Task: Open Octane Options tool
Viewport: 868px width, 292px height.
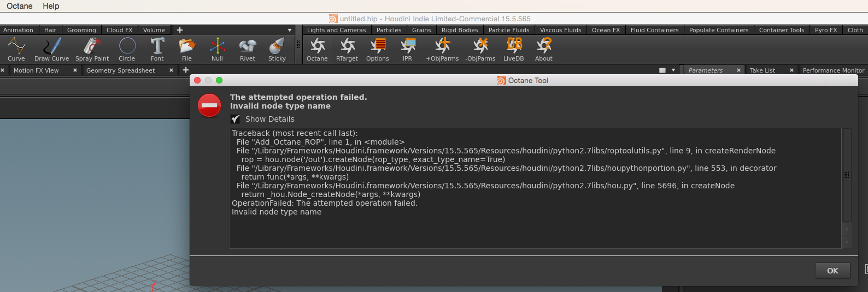Action: point(378,49)
